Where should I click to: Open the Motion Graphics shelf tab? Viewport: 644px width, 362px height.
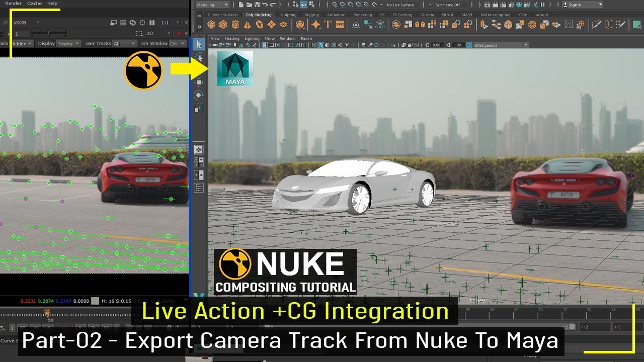495,15
